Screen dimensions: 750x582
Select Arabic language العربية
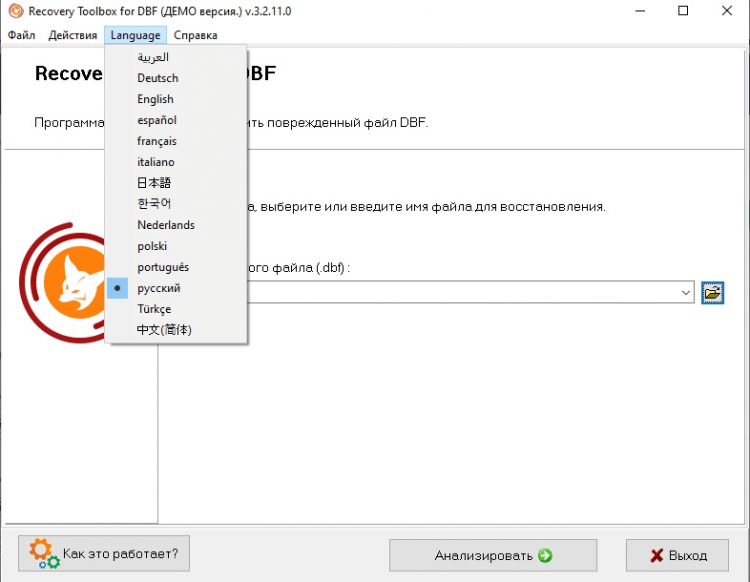(176, 57)
